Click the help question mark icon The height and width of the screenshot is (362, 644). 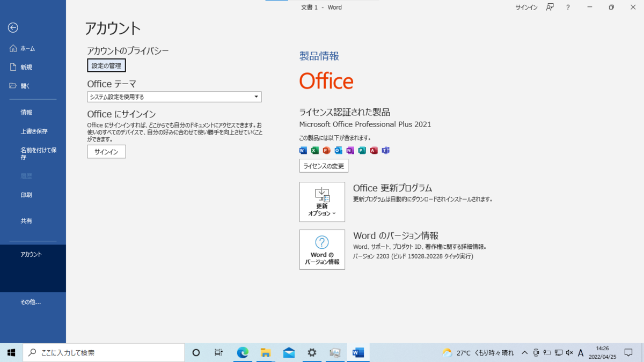[x=568, y=8]
